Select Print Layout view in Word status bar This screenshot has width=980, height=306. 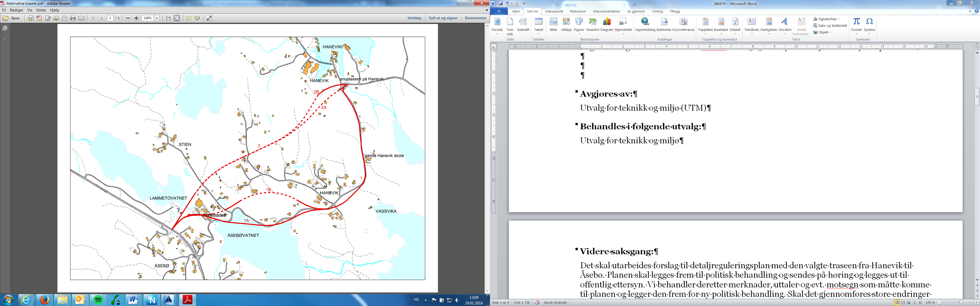[897, 302]
